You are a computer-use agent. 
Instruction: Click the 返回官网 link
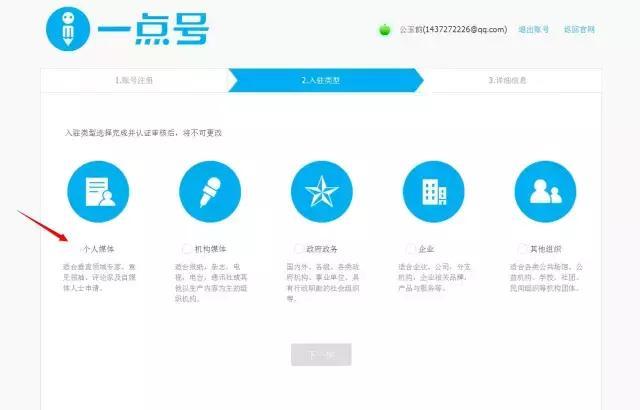point(579,30)
